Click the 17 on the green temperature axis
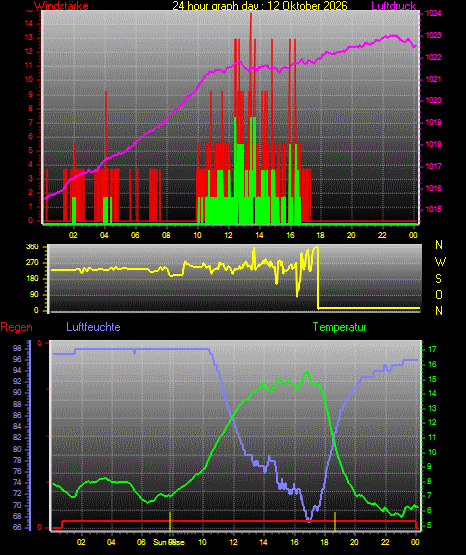Screen dimensions: 466x555 [432, 349]
